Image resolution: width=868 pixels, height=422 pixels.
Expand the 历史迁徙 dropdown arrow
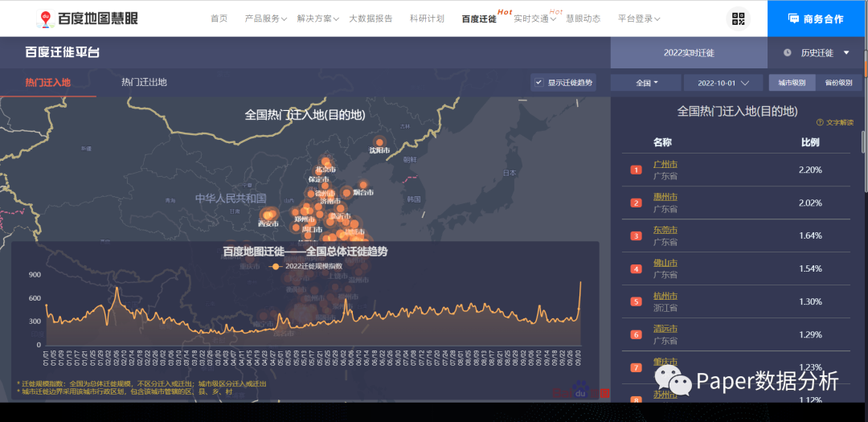click(846, 53)
